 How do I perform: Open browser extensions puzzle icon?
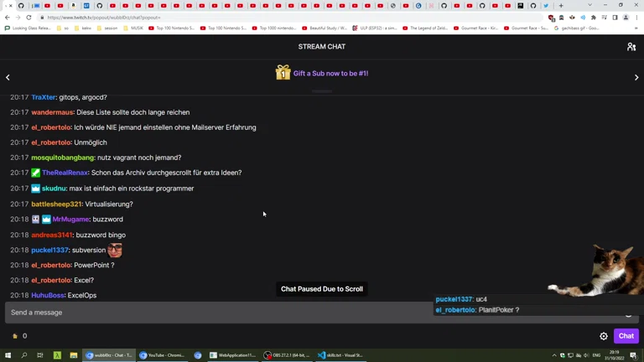point(594,18)
